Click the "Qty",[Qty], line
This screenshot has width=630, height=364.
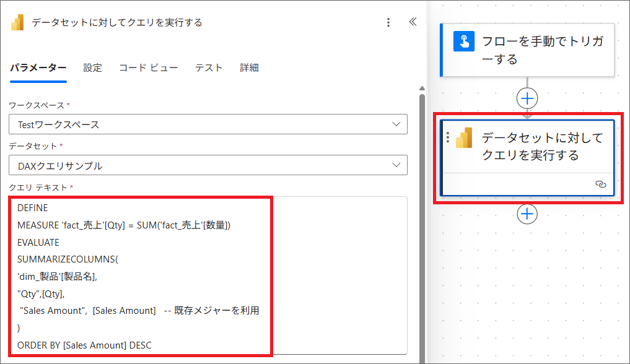tap(41, 294)
